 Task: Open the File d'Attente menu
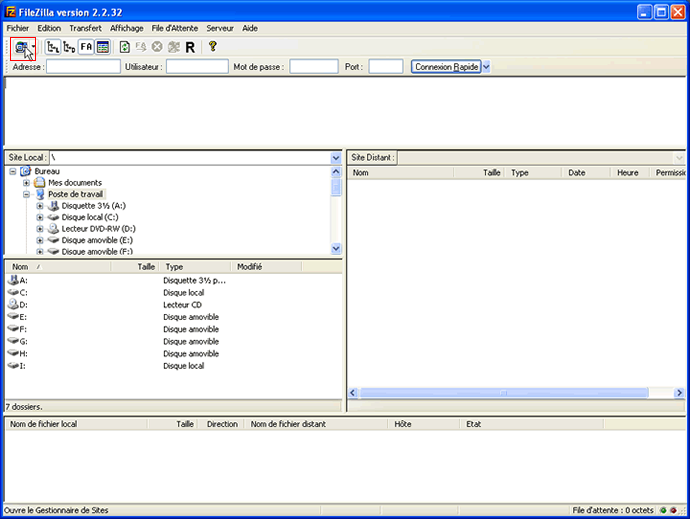point(175,28)
